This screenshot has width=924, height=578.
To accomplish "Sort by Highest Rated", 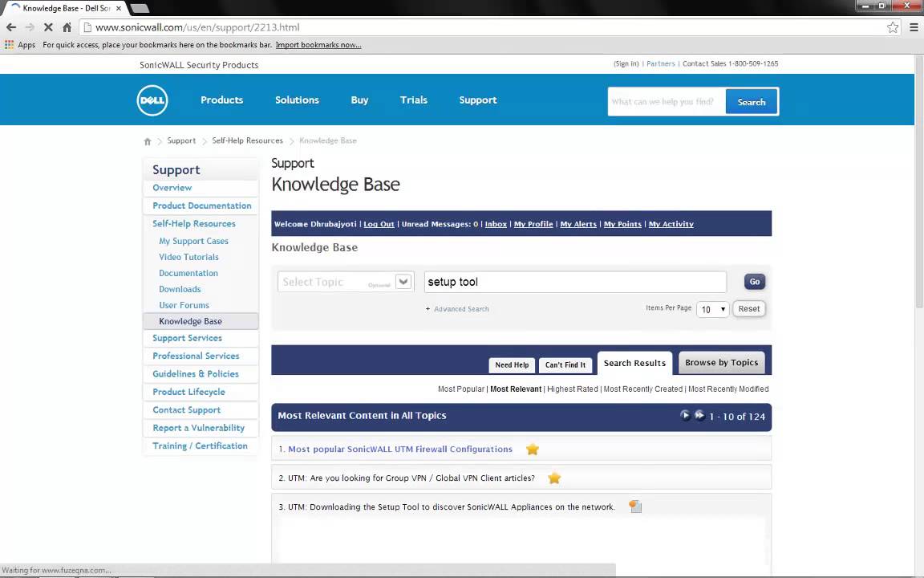I will point(572,389).
